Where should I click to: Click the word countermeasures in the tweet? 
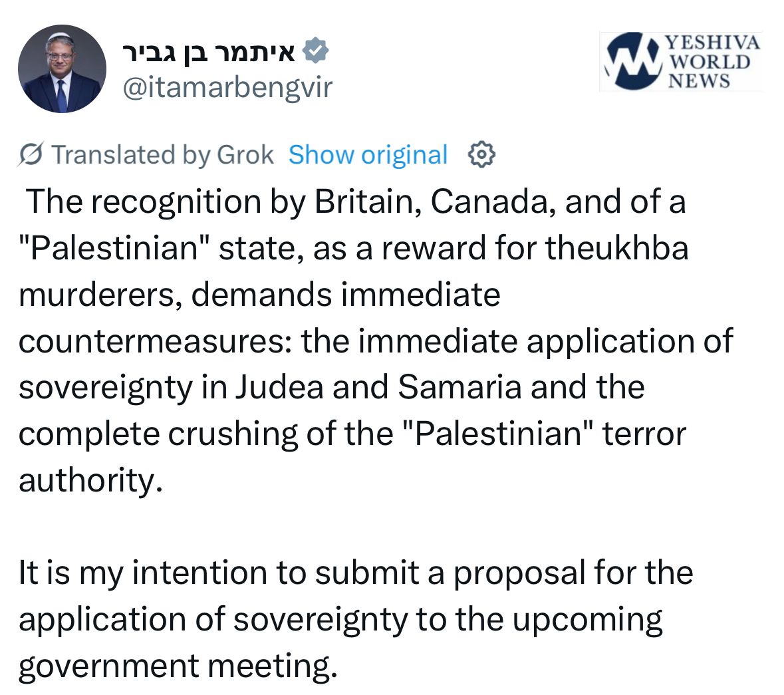(x=154, y=341)
